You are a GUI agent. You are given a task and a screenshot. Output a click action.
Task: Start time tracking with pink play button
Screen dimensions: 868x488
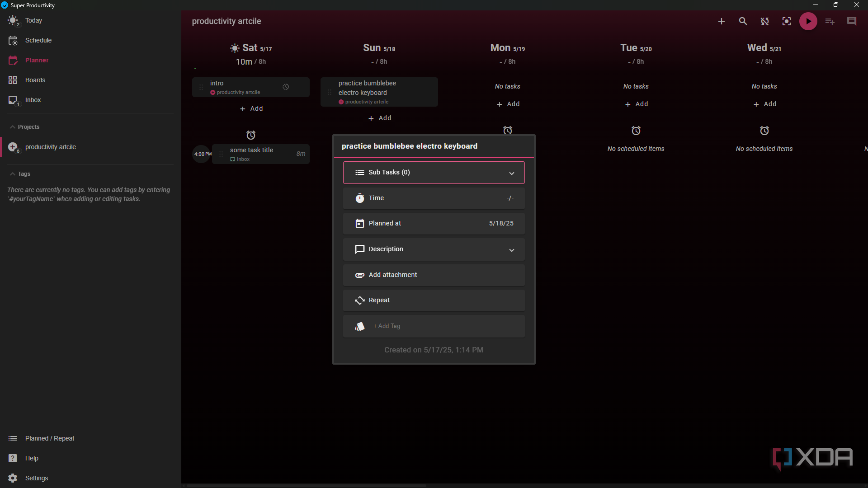[x=808, y=21]
